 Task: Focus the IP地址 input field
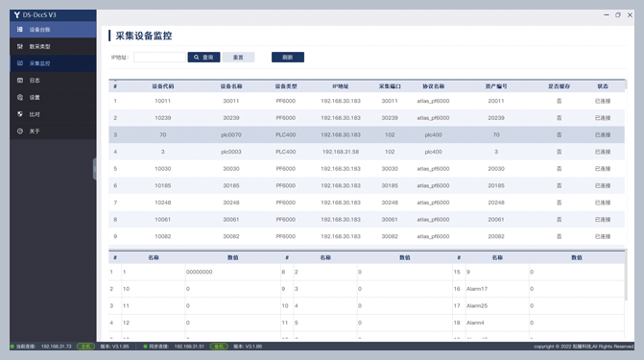point(159,58)
